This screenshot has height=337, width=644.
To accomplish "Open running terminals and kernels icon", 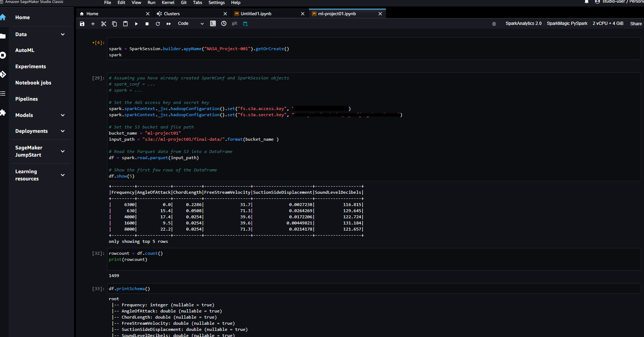I will click(3, 55).
